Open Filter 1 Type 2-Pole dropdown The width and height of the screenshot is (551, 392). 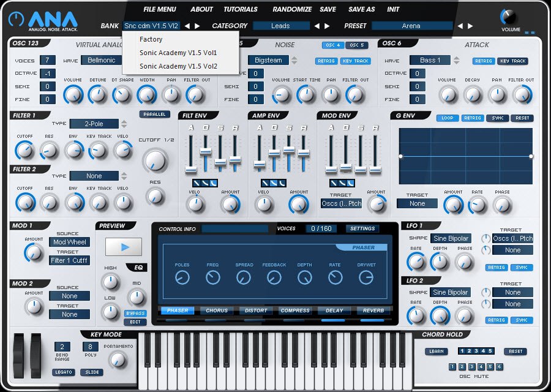(94, 124)
